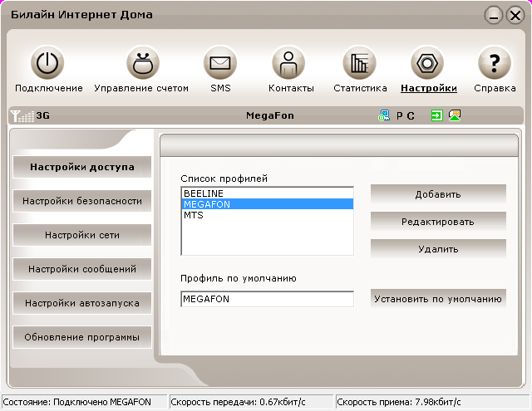Click the Редактировать button
Viewport: 532px width, 411px height.
pos(438,222)
